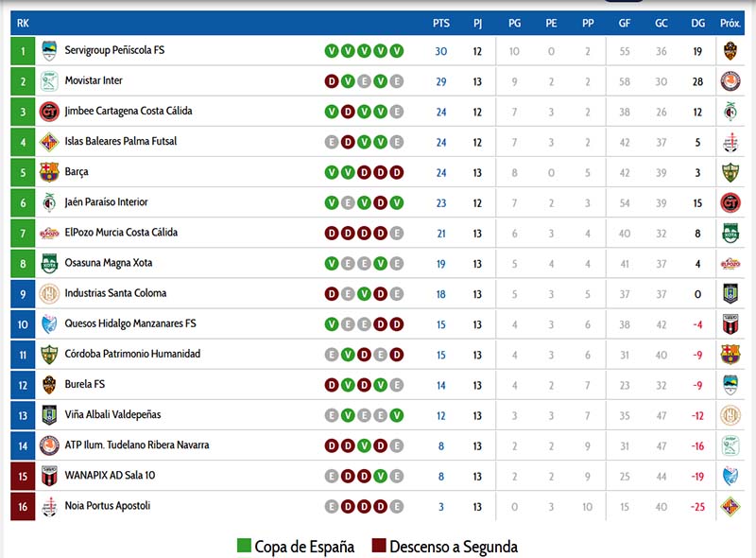This screenshot has width=756, height=558.
Task: Click the Burela FS crest in row 12
Action: click(x=49, y=385)
